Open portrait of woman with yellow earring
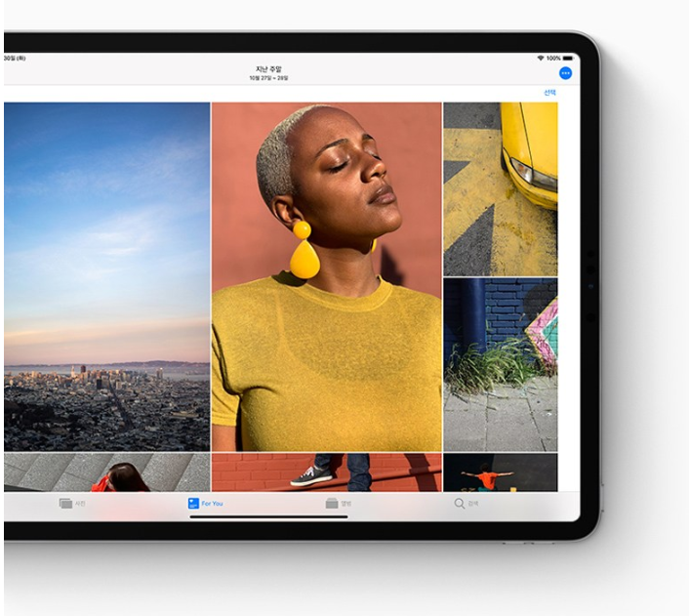This screenshot has height=616, width=690. click(327, 276)
